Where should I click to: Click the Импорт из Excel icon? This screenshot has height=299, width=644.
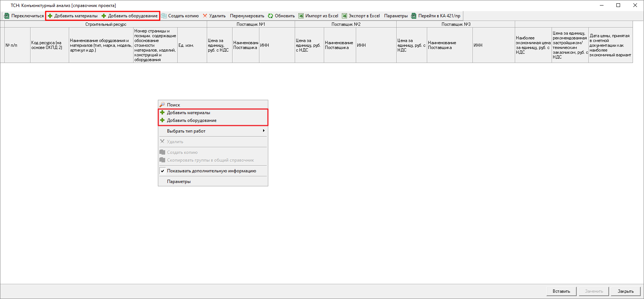pyautogui.click(x=301, y=16)
